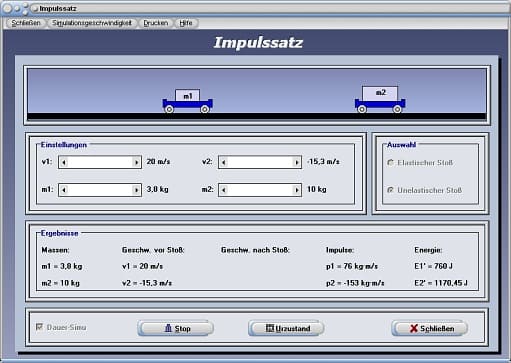Click the m1 cart in the animation

click(187, 101)
